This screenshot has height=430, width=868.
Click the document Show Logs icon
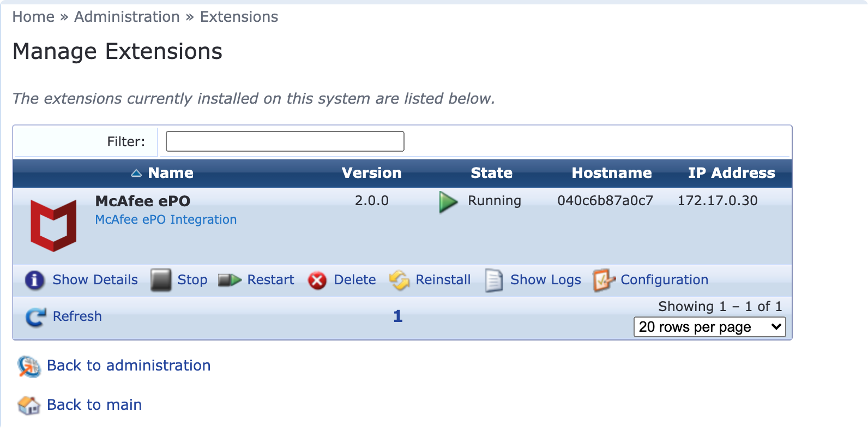point(494,280)
